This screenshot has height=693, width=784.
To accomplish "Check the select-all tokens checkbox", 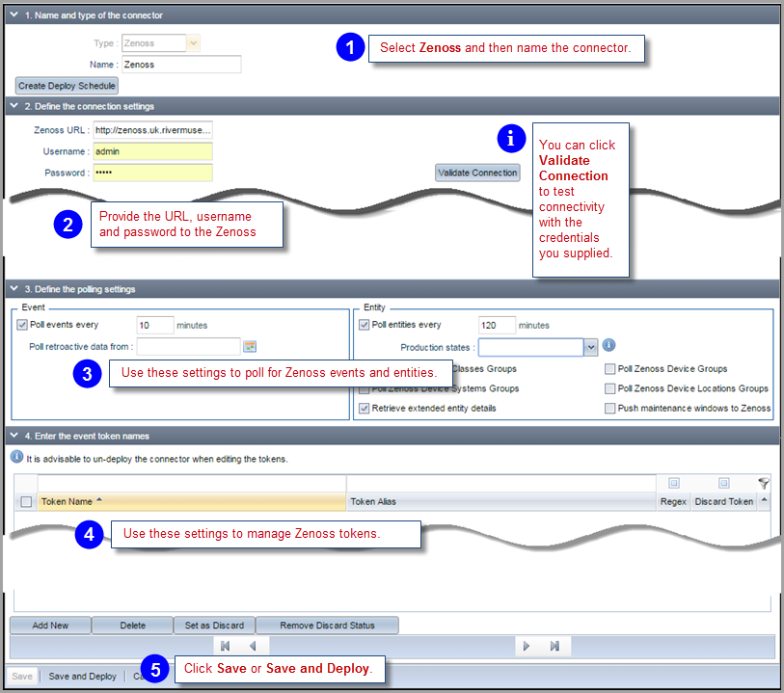I will point(26,501).
